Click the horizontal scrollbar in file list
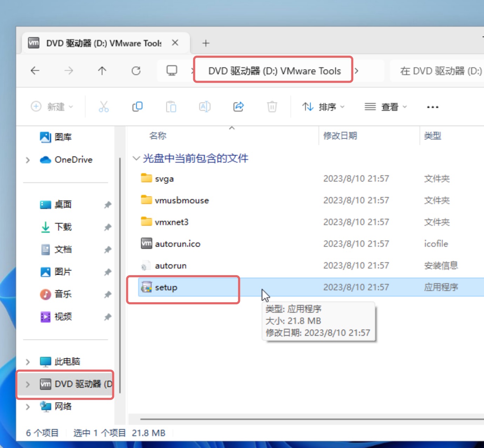 312,419
